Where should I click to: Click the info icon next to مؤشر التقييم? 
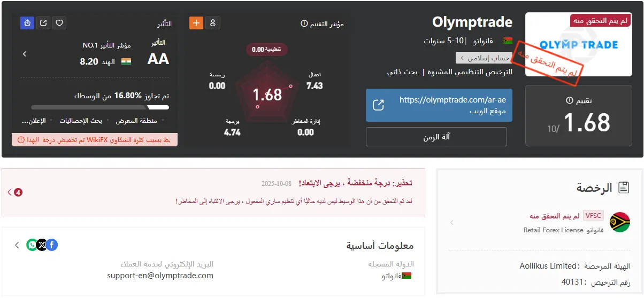click(304, 23)
